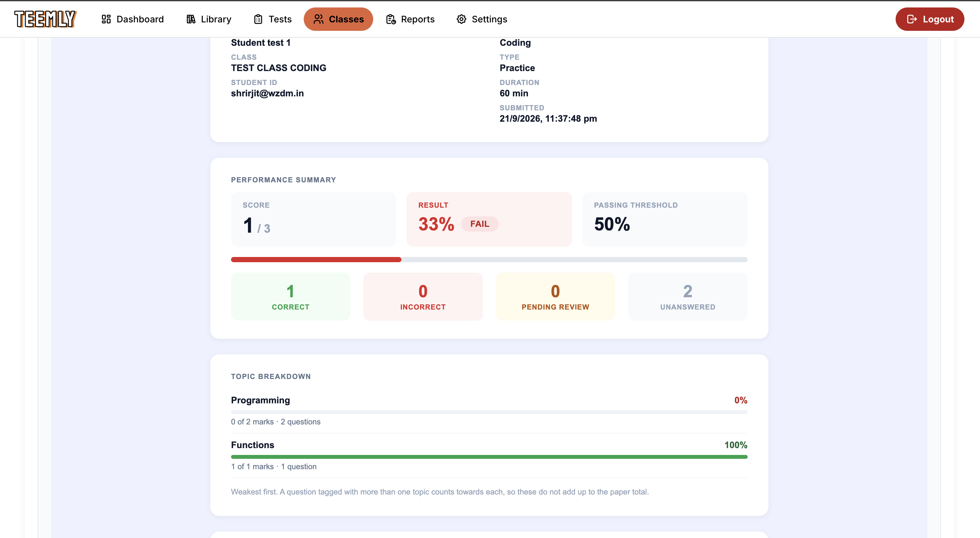Select the Incorrect count card
The width and height of the screenshot is (980, 538).
click(x=423, y=296)
